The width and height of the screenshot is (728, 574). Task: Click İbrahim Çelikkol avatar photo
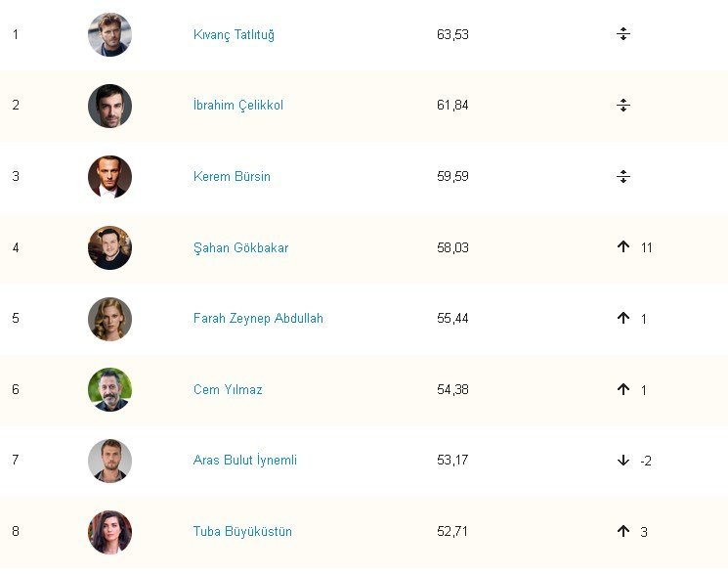click(109, 106)
